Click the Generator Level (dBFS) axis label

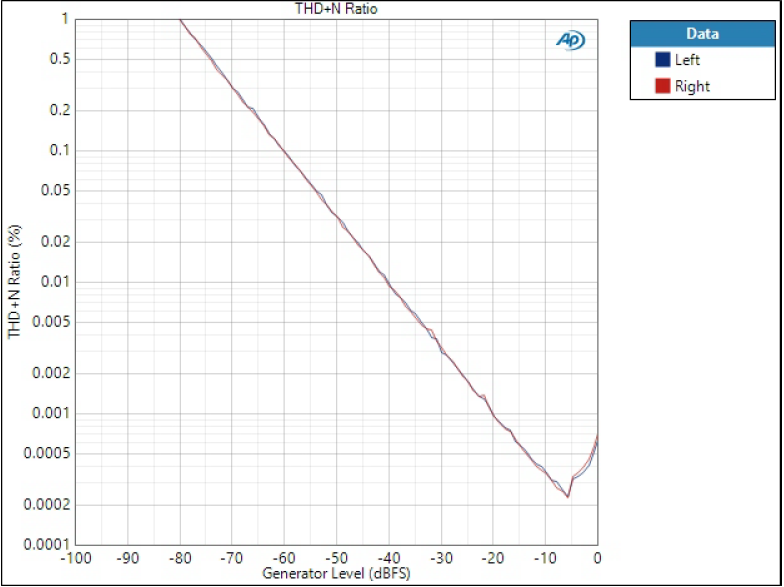click(336, 573)
